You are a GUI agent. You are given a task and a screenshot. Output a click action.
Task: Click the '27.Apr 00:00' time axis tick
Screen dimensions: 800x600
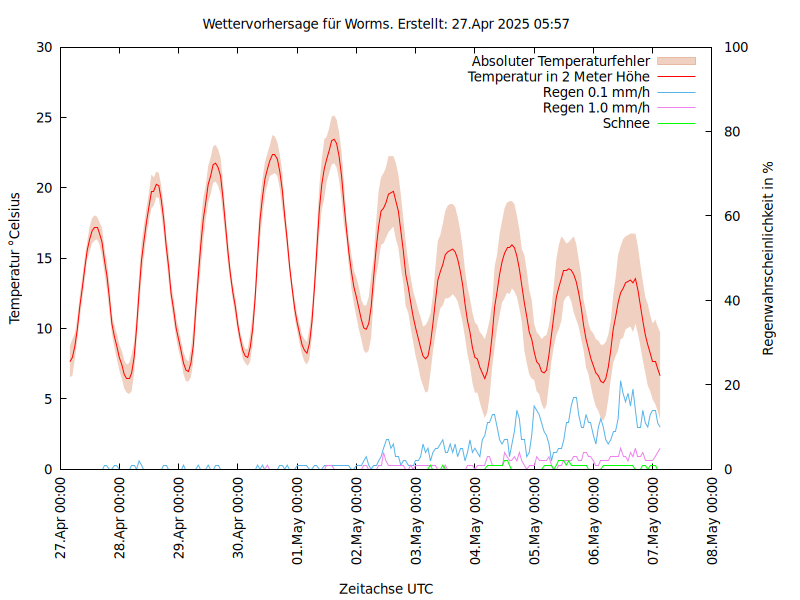pos(61,520)
